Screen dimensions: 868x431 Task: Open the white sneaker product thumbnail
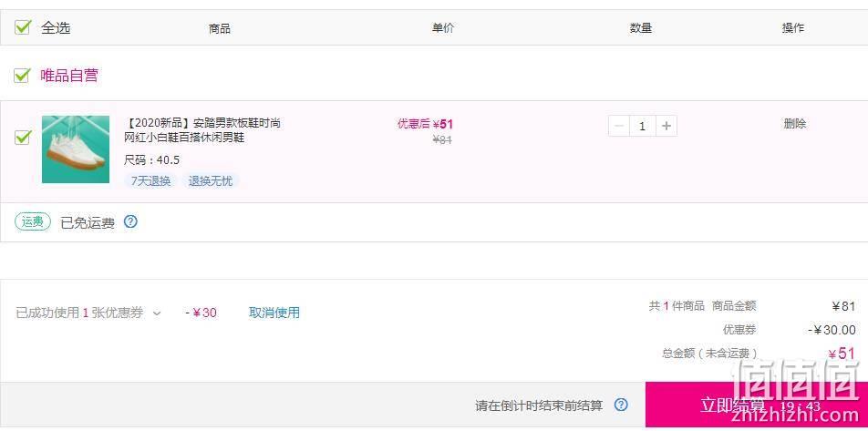click(76, 149)
